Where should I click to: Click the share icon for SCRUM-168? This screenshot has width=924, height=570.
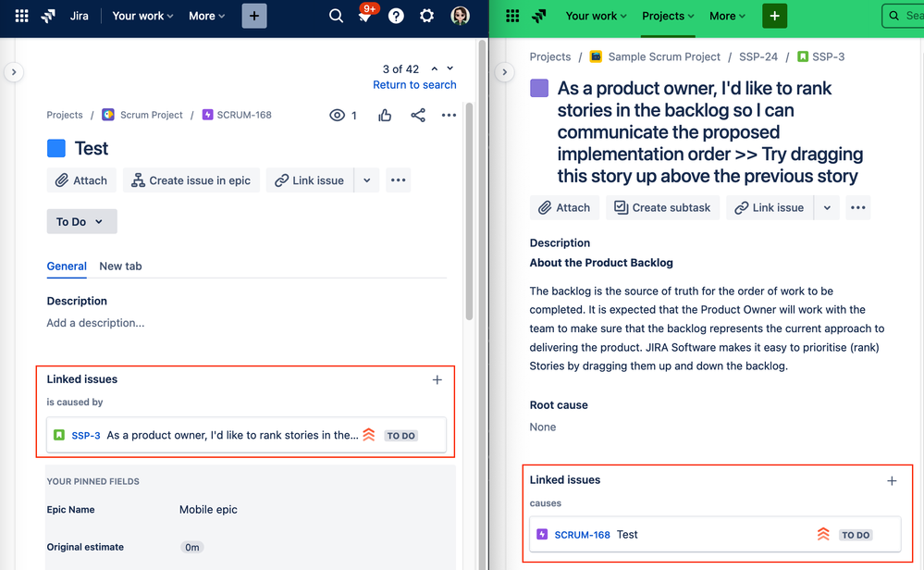click(418, 115)
